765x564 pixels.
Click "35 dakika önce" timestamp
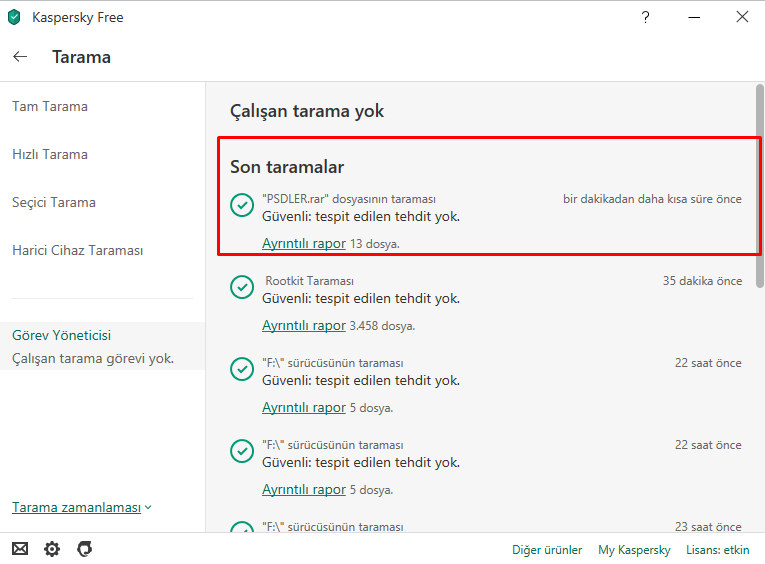(x=702, y=281)
